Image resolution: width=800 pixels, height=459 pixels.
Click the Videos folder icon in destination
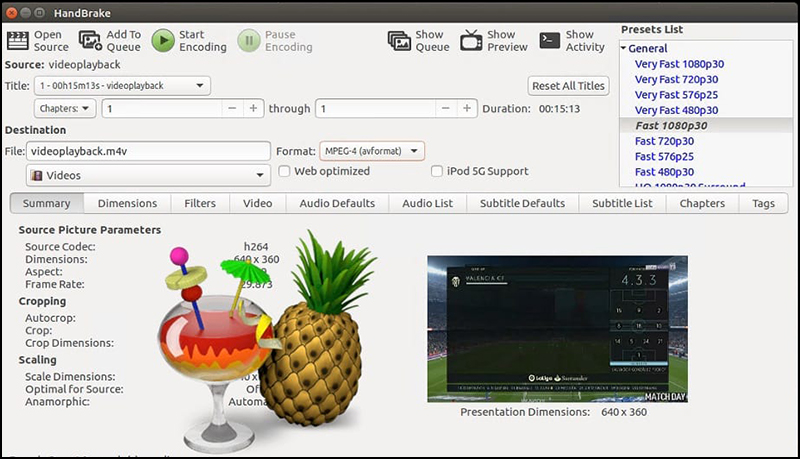[x=37, y=175]
